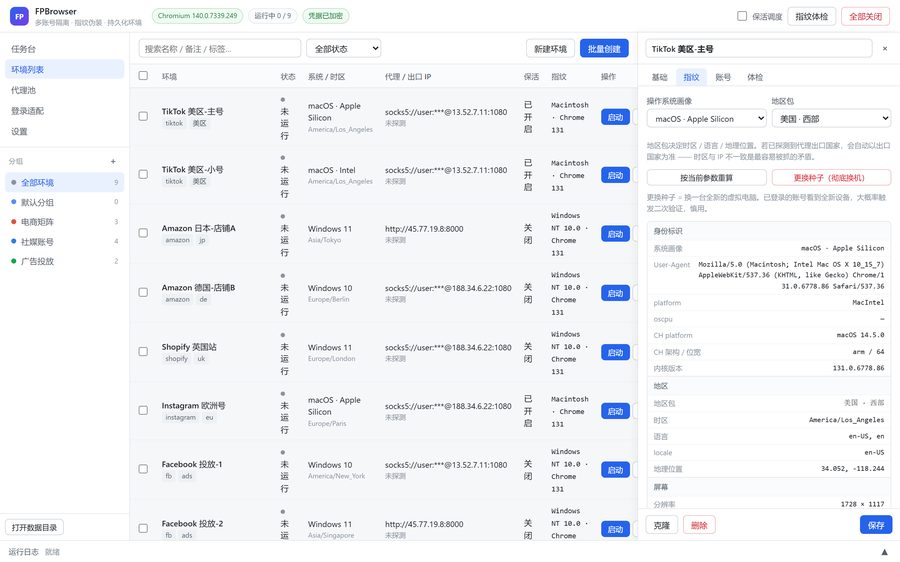
Task: Select the 全部环境 group
Action: (x=64, y=183)
